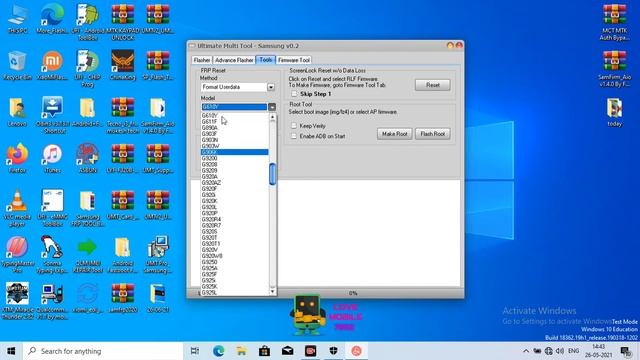
Task: Select model G903F in the list
Action: point(235,134)
